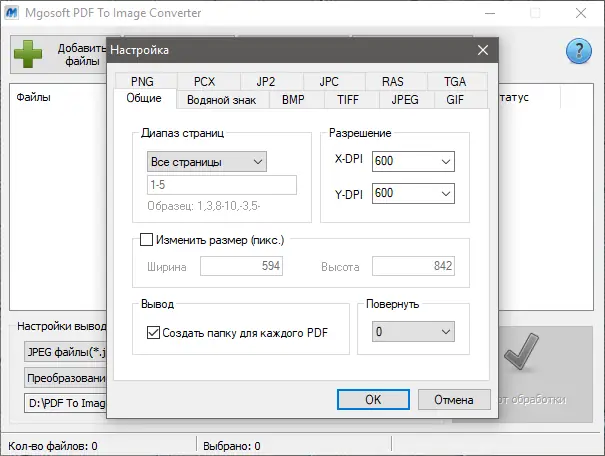Image resolution: width=605 pixels, height=456 pixels.
Task: Click the Образец: 1,3,8-10,-3,5- hint text
Action: [204, 206]
